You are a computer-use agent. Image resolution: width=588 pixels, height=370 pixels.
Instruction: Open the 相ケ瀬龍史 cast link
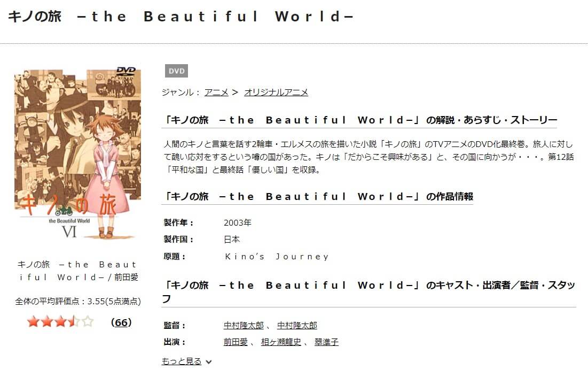[281, 342]
